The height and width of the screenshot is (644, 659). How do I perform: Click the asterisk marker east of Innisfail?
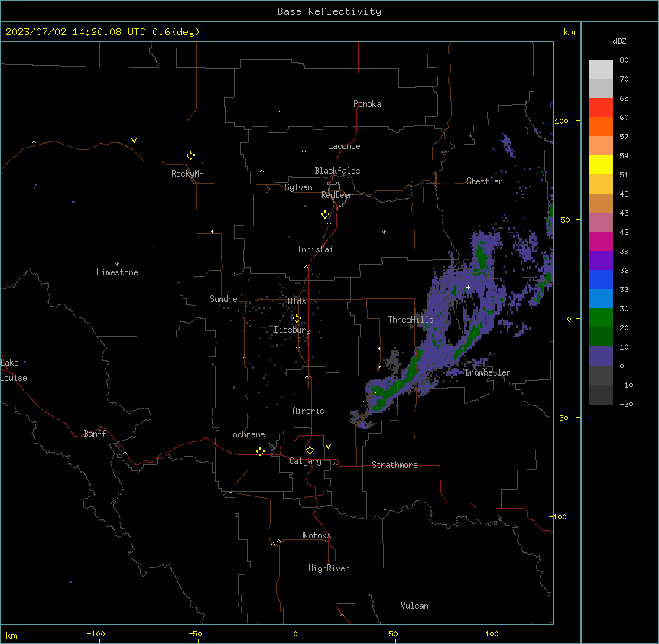(x=384, y=232)
